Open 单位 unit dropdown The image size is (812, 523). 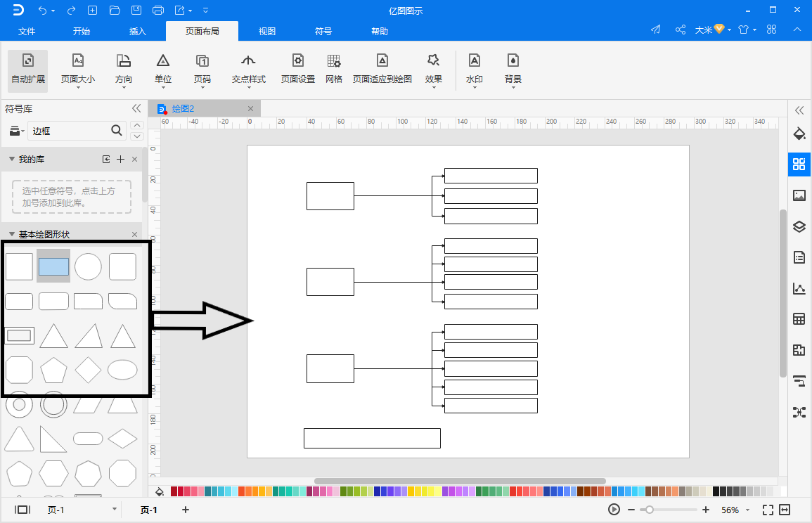(163, 70)
